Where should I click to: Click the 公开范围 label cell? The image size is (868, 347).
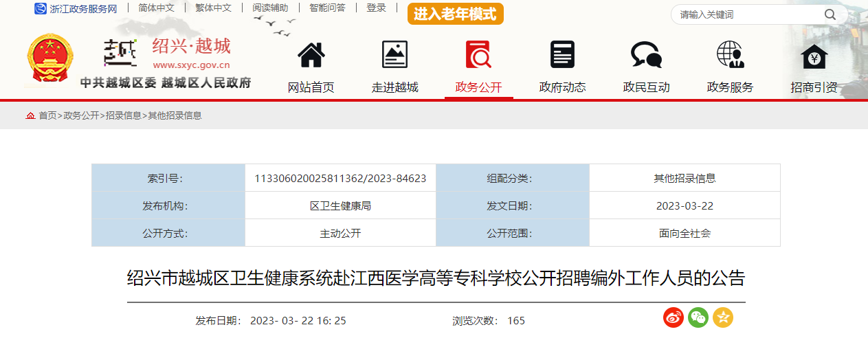[513, 233]
